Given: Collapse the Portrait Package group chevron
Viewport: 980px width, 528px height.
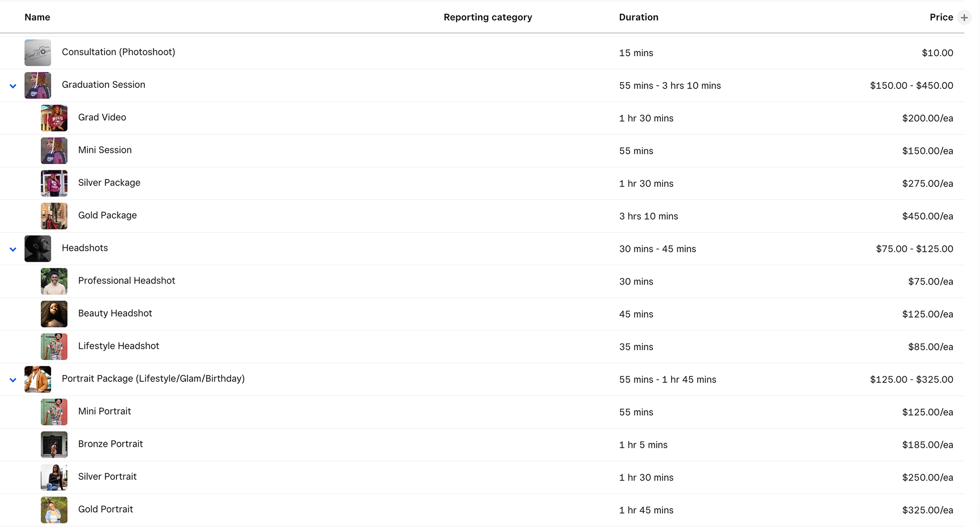Looking at the screenshot, I should click(13, 380).
